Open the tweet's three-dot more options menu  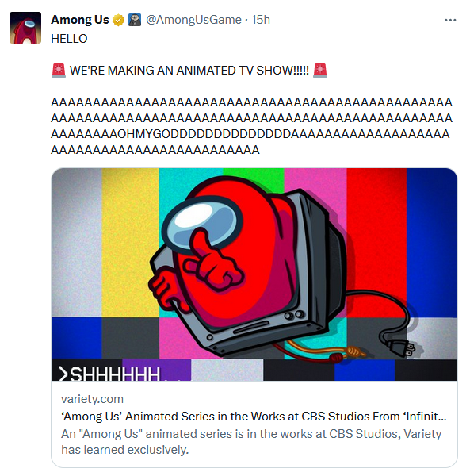(x=450, y=20)
